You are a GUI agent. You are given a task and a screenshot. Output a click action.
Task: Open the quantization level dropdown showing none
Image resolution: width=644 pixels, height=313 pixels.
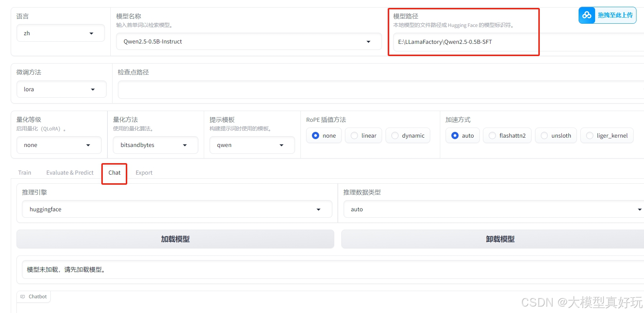coord(59,145)
